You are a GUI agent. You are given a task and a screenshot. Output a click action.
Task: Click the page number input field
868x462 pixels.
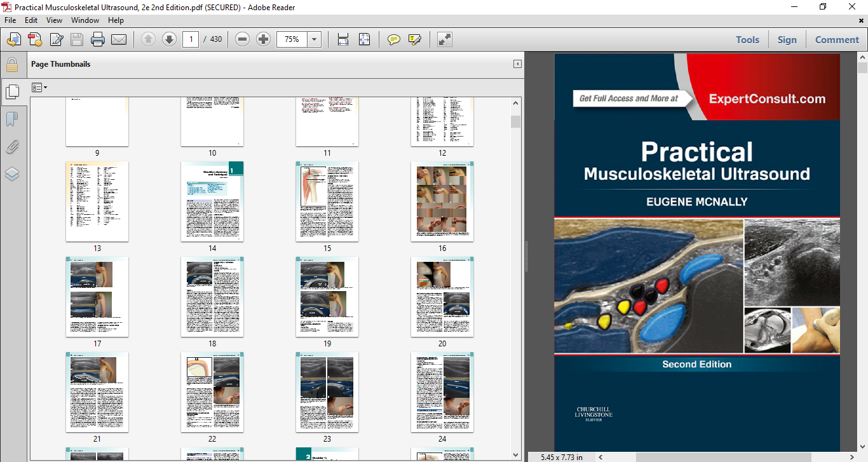[191, 39]
